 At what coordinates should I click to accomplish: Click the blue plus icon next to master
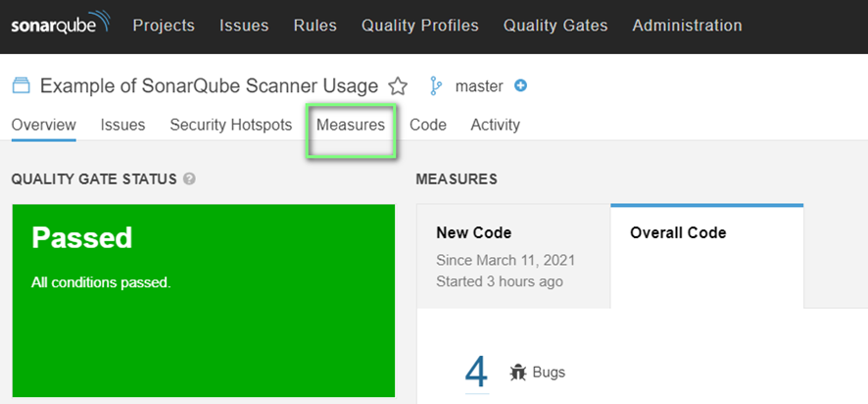click(520, 86)
